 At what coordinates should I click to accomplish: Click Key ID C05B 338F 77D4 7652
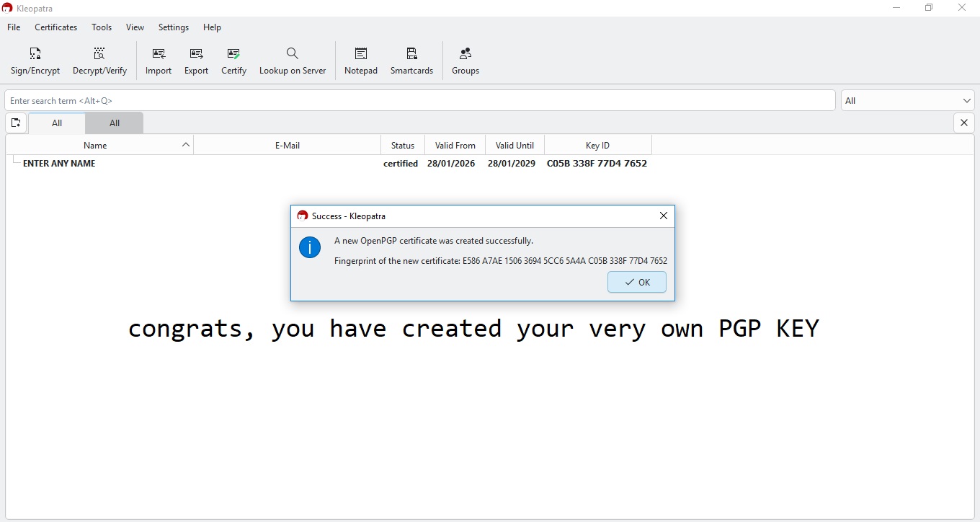[x=597, y=164]
